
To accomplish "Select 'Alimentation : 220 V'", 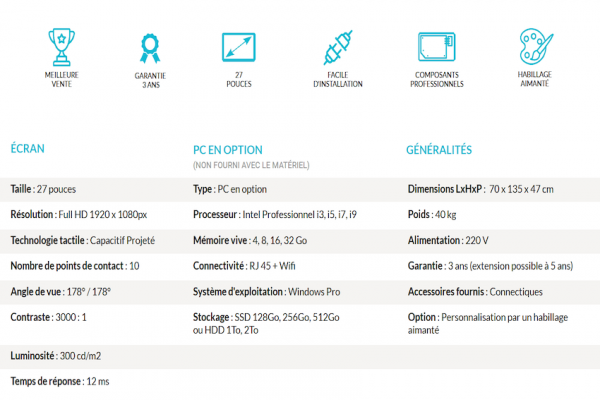I will coord(448,240).
